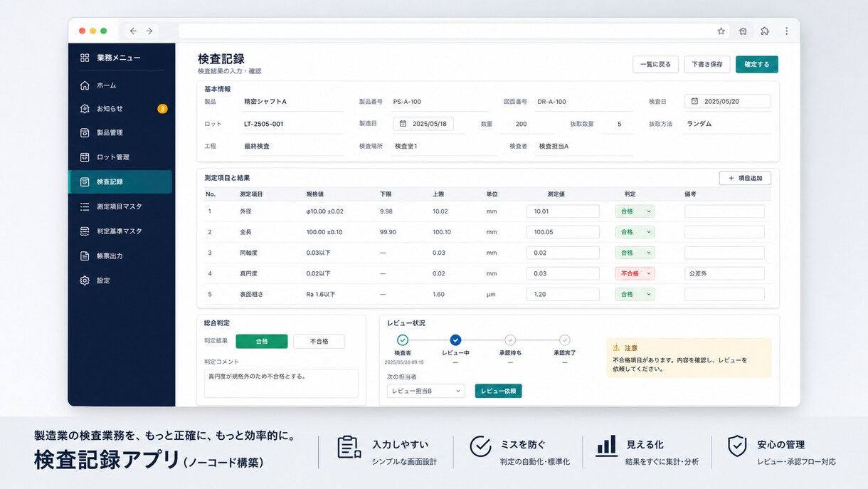This screenshot has height=489, width=868.
Task: Click the 測定値 field showing 1.20
Action: point(563,294)
